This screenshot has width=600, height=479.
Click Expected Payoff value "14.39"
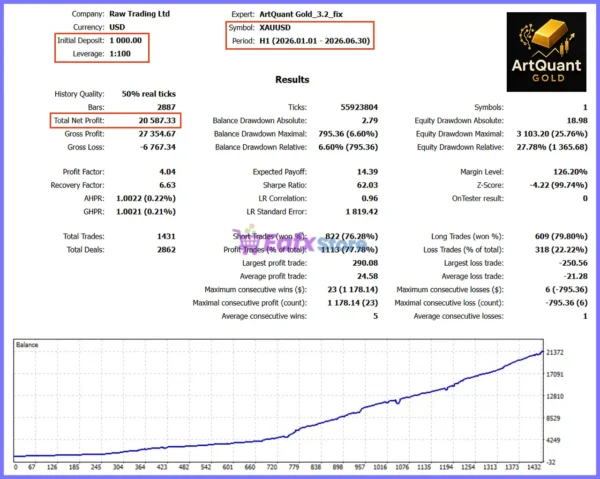pos(367,172)
